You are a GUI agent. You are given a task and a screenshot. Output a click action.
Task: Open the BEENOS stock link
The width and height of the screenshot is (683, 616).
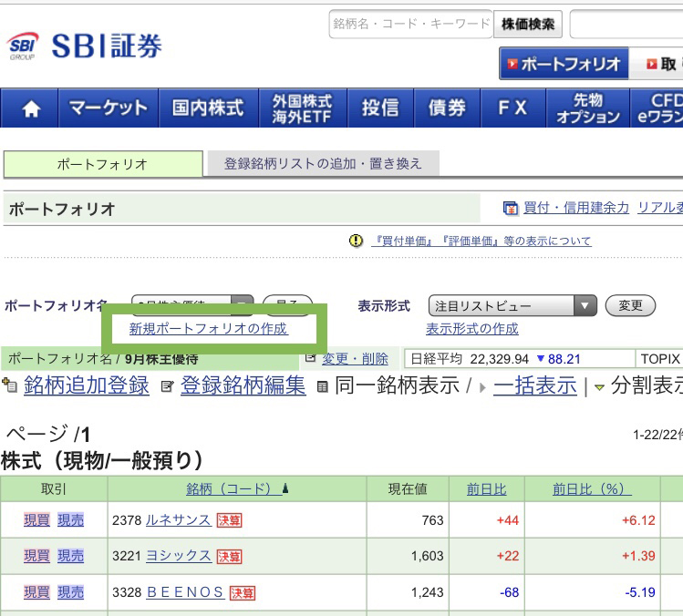185,592
